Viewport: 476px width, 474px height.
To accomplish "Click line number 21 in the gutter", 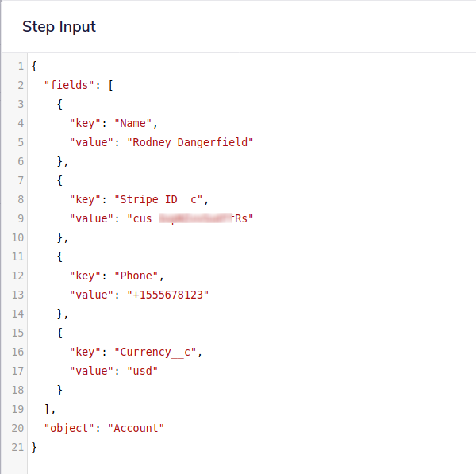I will click(17, 447).
